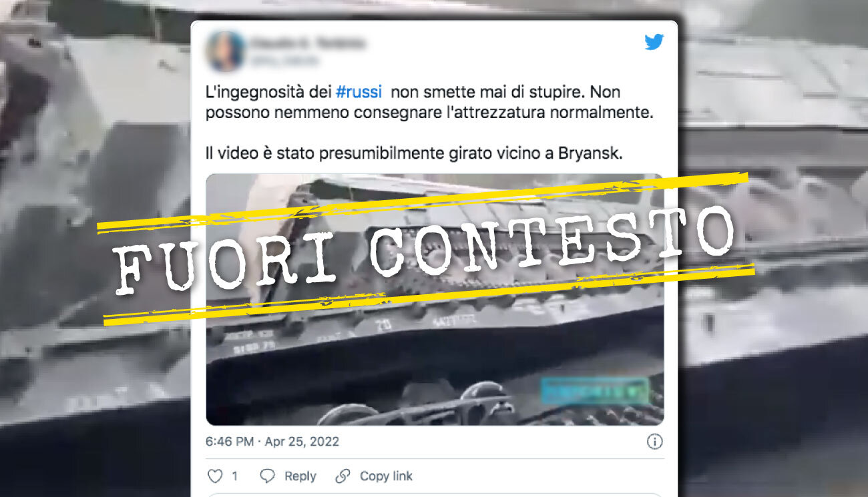This screenshot has width=868, height=497.
Task: Open the #russi hashtag link
Action: 359,92
